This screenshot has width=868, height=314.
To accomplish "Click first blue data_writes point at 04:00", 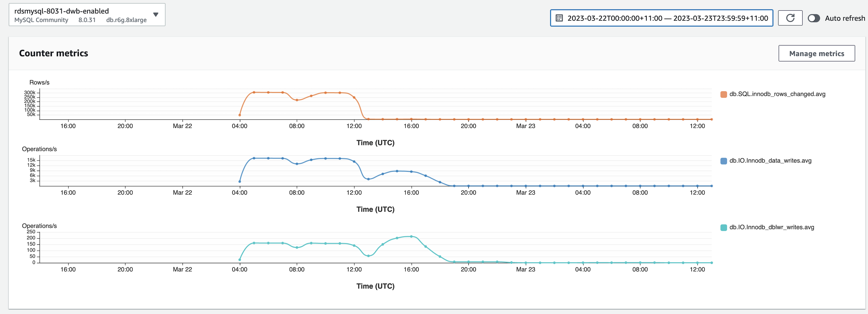I will pyautogui.click(x=240, y=182).
